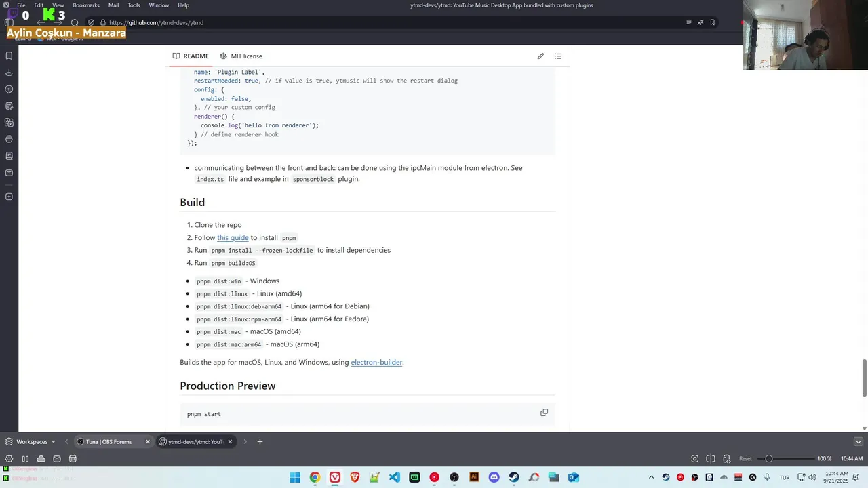
Task: Open page actions icon in status bar
Action: [x=727, y=459]
